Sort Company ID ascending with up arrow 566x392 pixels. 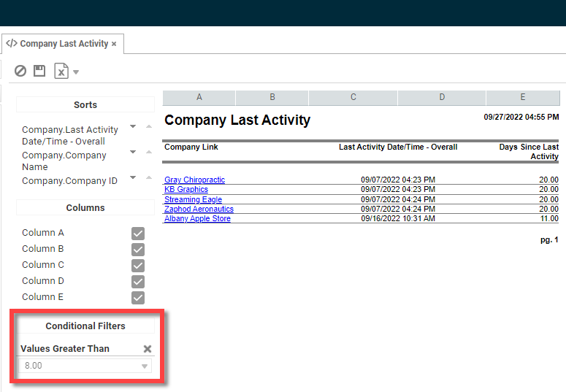point(149,178)
